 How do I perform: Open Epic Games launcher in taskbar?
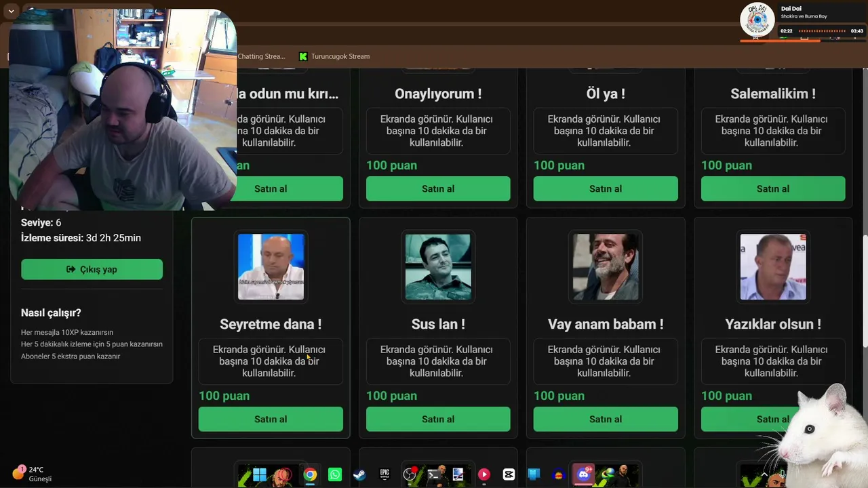(384, 474)
